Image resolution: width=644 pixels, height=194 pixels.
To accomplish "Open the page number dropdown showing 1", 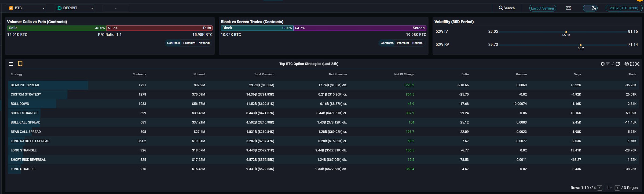I will pyautogui.click(x=609, y=188).
